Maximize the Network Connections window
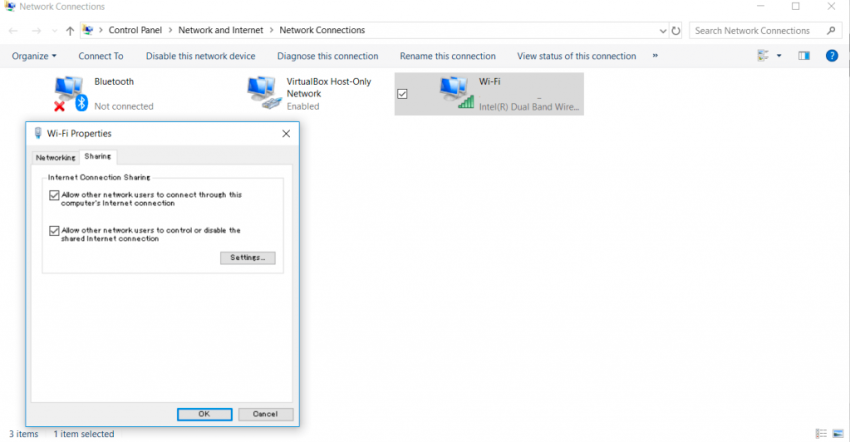Screen dimensions: 850x442 pyautogui.click(x=795, y=7)
